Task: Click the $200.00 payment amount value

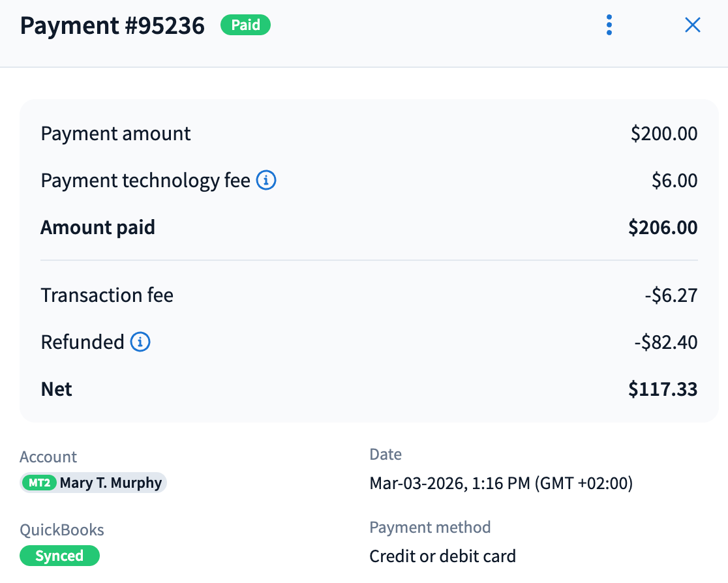Action: tap(664, 134)
